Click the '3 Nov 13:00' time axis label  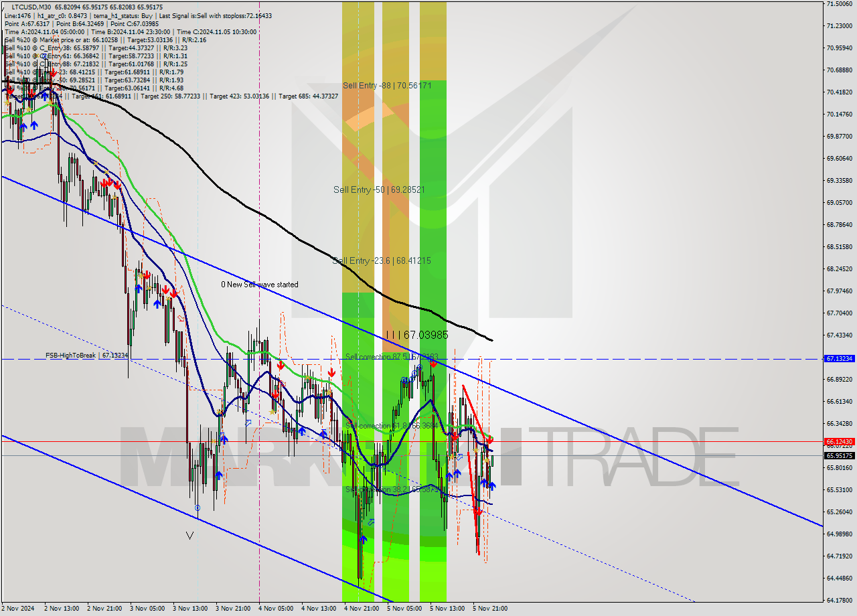(191, 609)
